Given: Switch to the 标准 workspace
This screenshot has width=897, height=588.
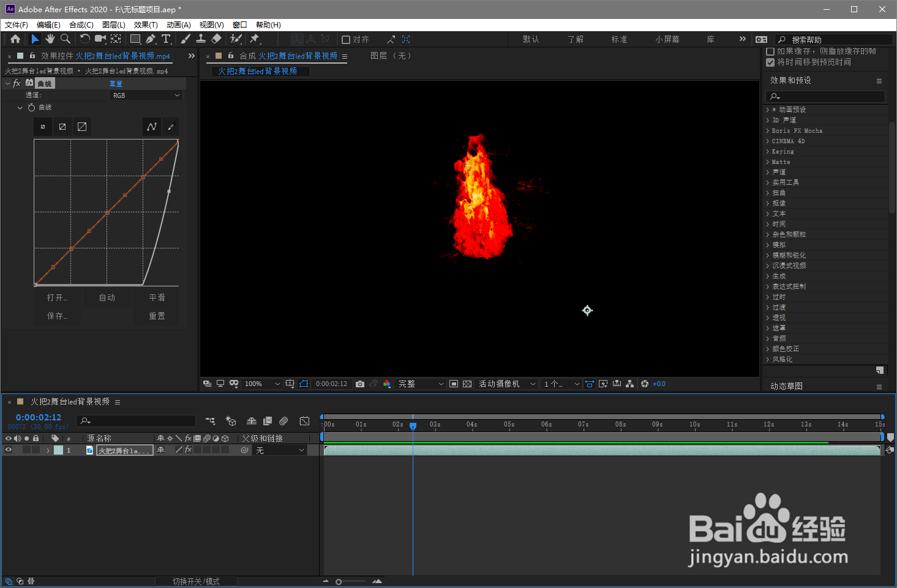Looking at the screenshot, I should coord(619,39).
